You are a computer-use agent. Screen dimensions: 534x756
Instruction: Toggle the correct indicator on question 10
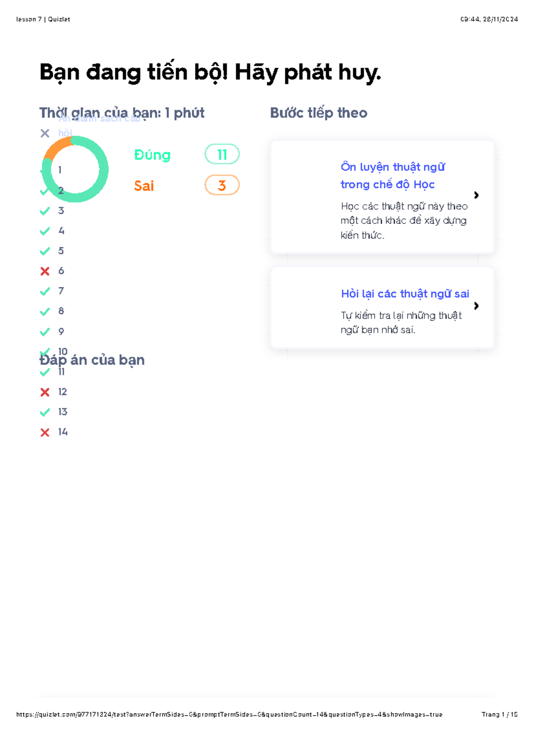coord(44,351)
